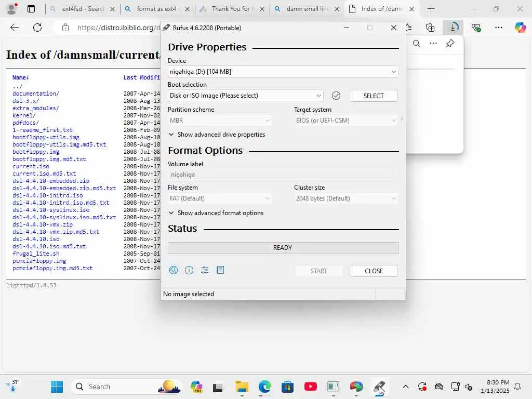Screen dimensions: 532x399
Task: Open frugal_lite.sh file link
Action: coord(36,254)
